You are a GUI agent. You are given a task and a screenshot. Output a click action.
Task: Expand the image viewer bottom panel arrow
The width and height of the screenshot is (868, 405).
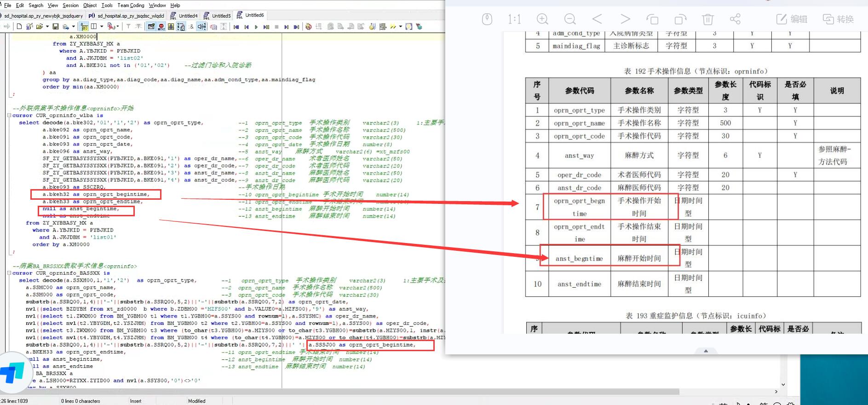tap(706, 351)
